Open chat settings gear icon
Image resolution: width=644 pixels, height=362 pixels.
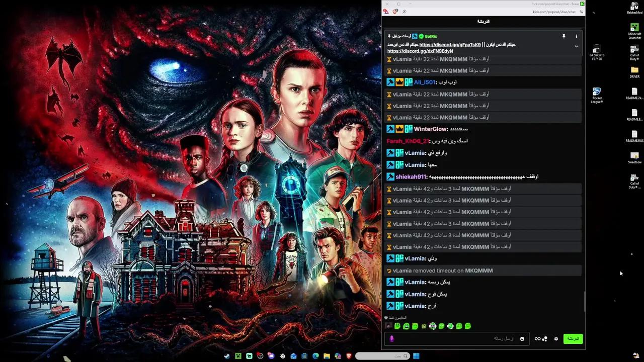(556, 339)
